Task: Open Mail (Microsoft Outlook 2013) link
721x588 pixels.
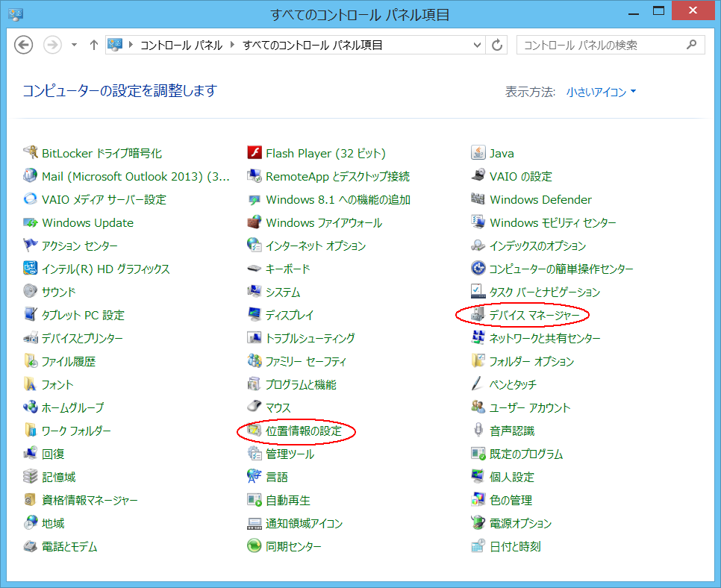Action: pos(136,177)
